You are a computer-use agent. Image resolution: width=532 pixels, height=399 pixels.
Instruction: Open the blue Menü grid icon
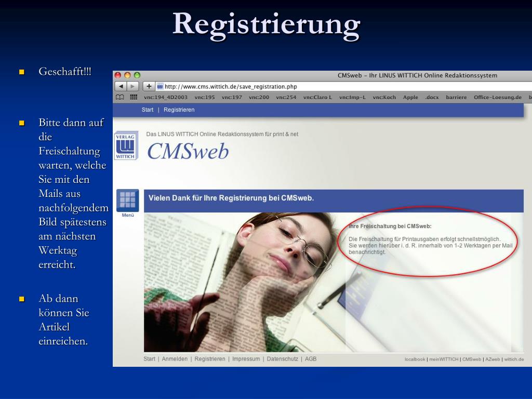click(128, 200)
